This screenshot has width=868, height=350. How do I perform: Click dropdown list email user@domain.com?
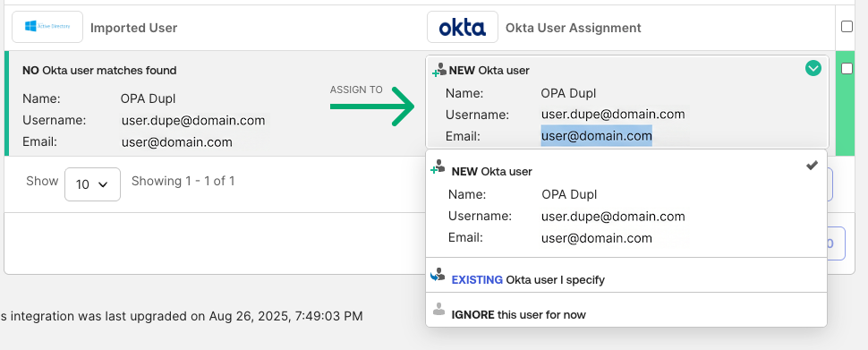(x=596, y=239)
